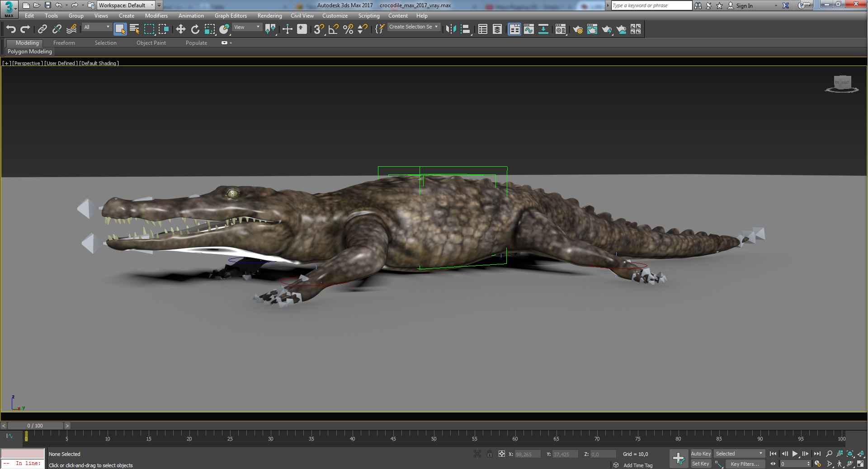
Task: Expand the 3ds Max application menu
Action: [x=9, y=9]
